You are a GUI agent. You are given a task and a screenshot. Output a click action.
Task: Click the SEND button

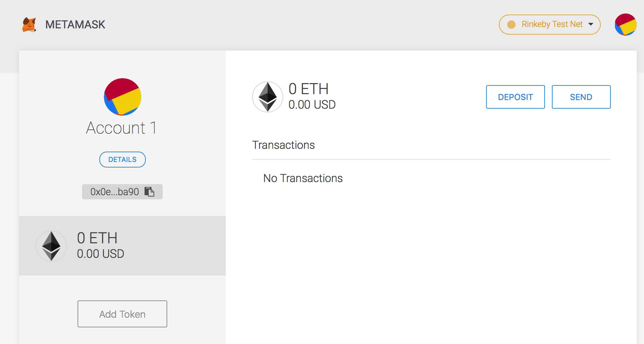[x=581, y=97]
